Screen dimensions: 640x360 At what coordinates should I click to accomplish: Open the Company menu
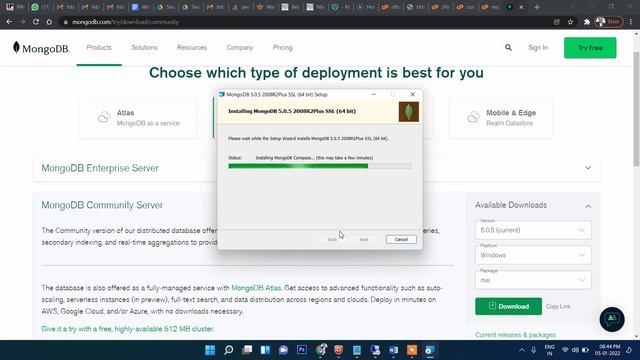(240, 48)
